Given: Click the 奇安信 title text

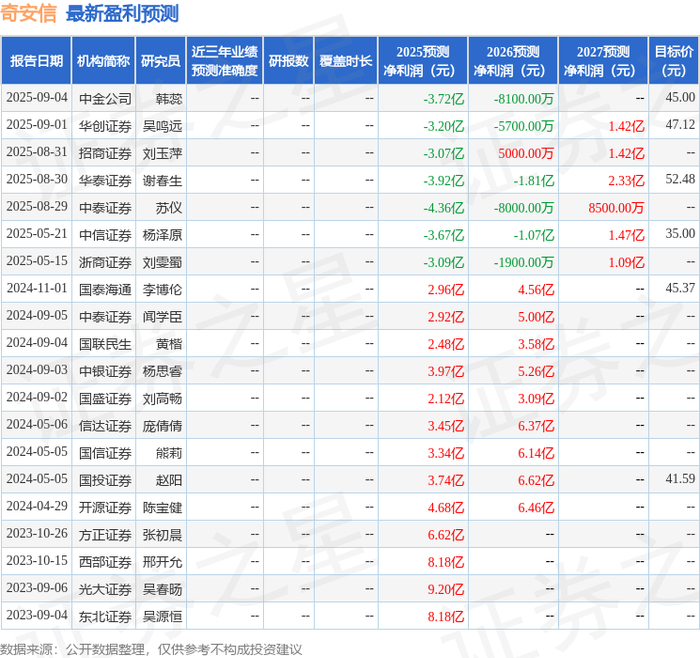Looking at the screenshot, I should (29, 13).
